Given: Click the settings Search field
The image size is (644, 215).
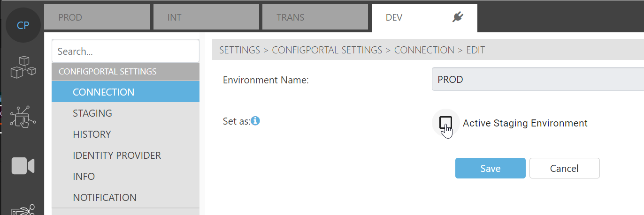Looking at the screenshot, I should (125, 52).
